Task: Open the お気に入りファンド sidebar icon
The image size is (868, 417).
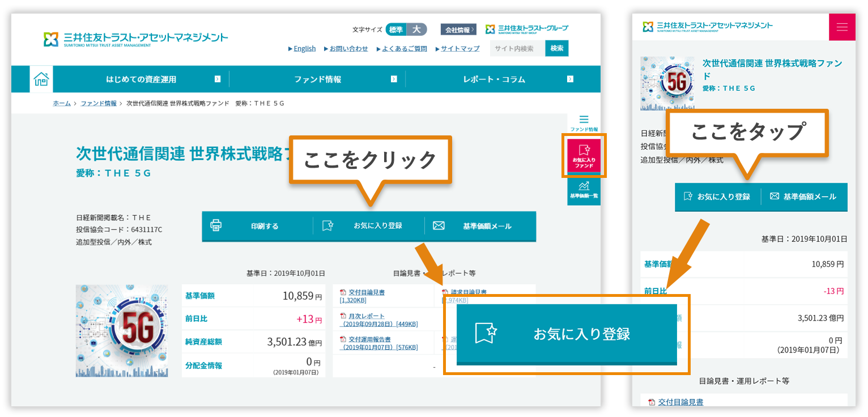Action: (x=584, y=156)
